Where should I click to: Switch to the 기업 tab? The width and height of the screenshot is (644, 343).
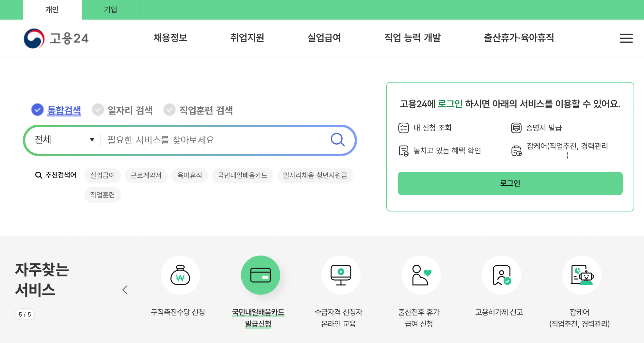(110, 9)
